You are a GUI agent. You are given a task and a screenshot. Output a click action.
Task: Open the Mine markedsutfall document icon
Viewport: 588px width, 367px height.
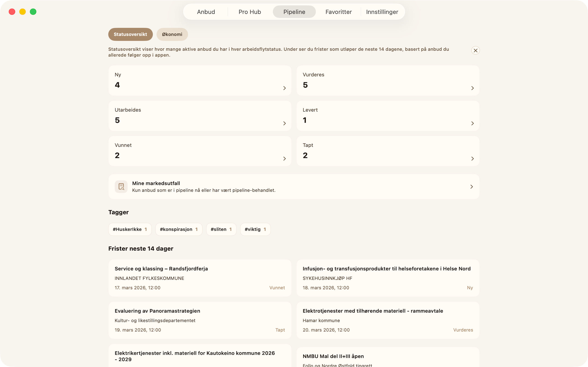click(121, 186)
